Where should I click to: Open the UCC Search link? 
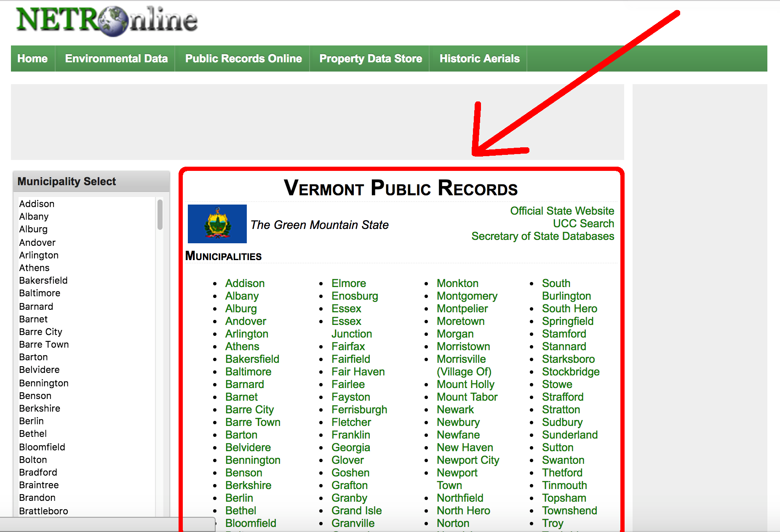click(x=583, y=223)
